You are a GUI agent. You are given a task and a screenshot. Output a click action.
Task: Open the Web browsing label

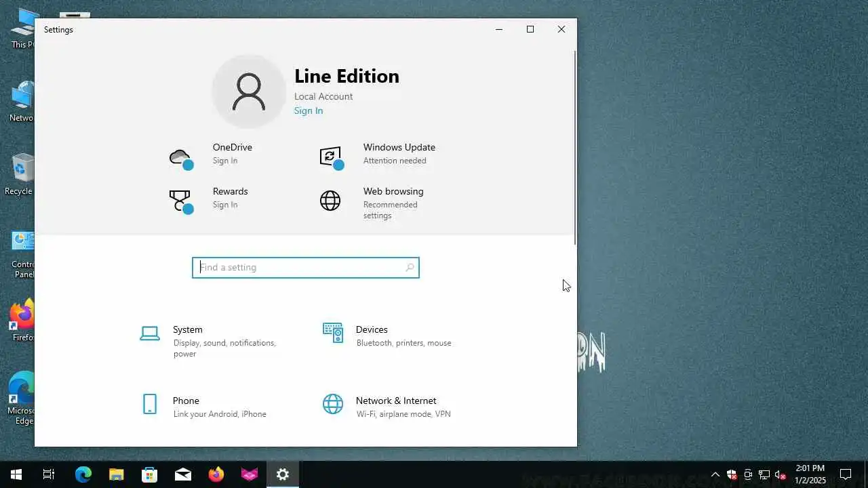point(393,191)
